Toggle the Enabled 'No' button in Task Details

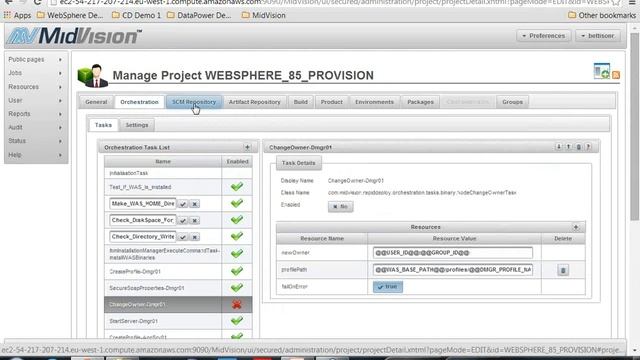pyautogui.click(x=340, y=207)
